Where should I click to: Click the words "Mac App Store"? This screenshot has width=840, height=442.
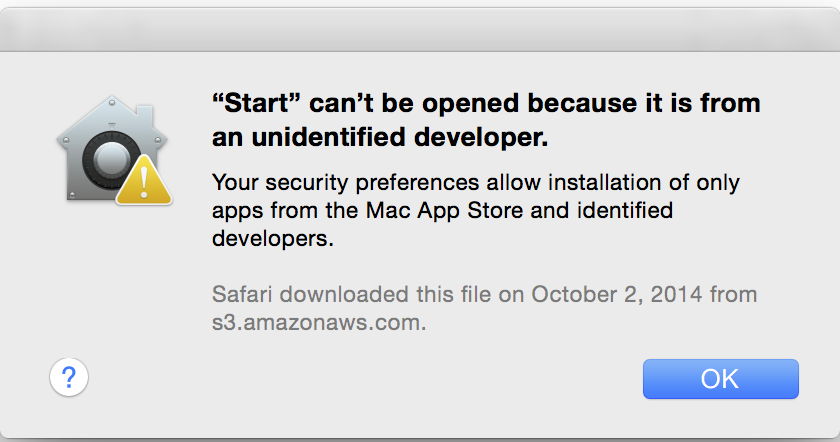(x=444, y=210)
